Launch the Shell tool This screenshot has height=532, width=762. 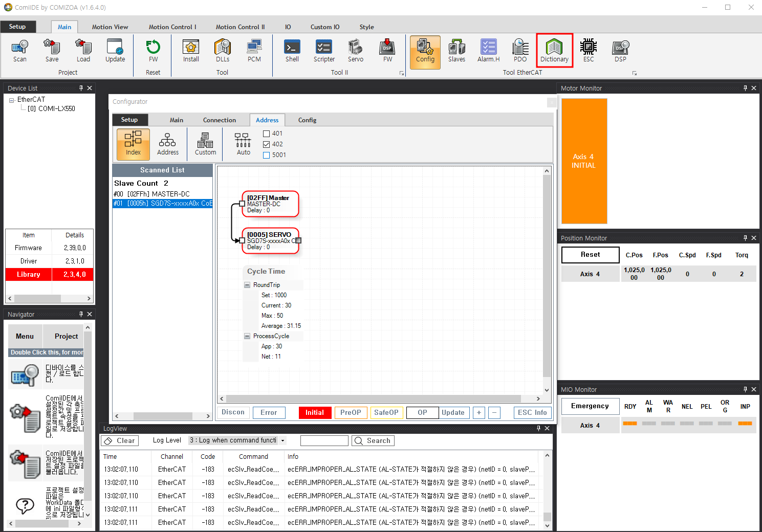pyautogui.click(x=292, y=51)
